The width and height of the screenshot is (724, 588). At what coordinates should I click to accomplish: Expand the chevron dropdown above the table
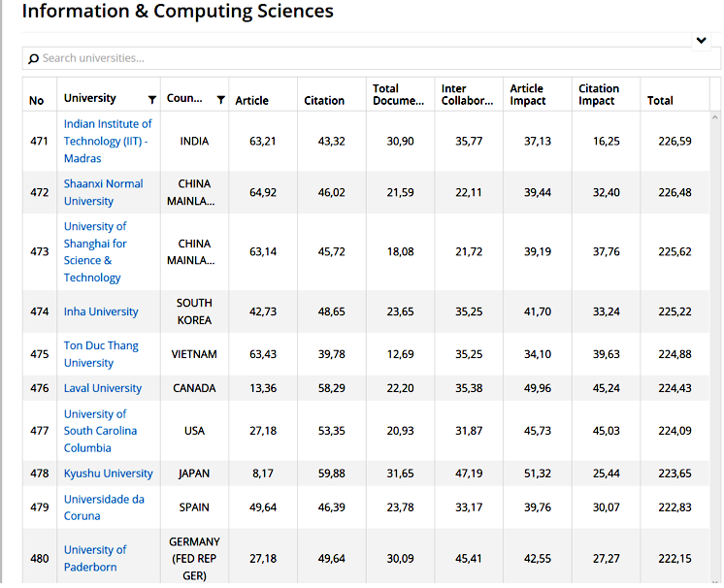click(x=702, y=41)
